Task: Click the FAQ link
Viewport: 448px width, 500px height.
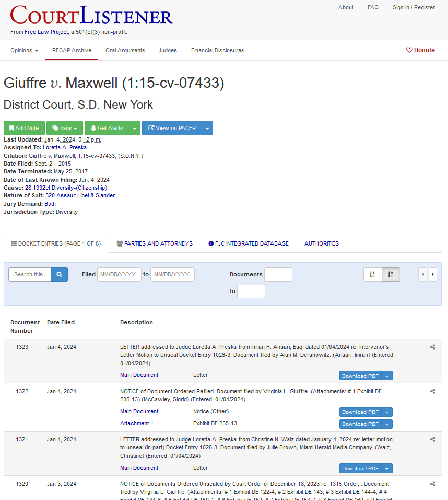Action: [373, 7]
